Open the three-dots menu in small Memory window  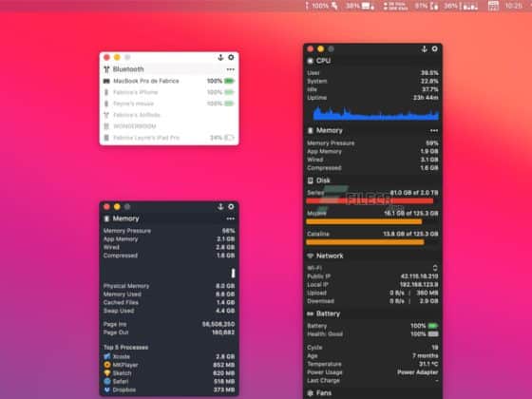coord(230,218)
